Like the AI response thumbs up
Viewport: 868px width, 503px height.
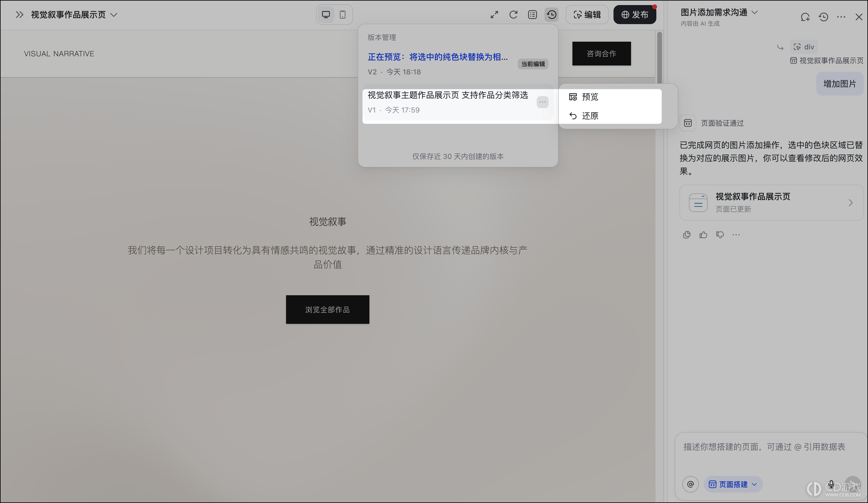tap(703, 235)
